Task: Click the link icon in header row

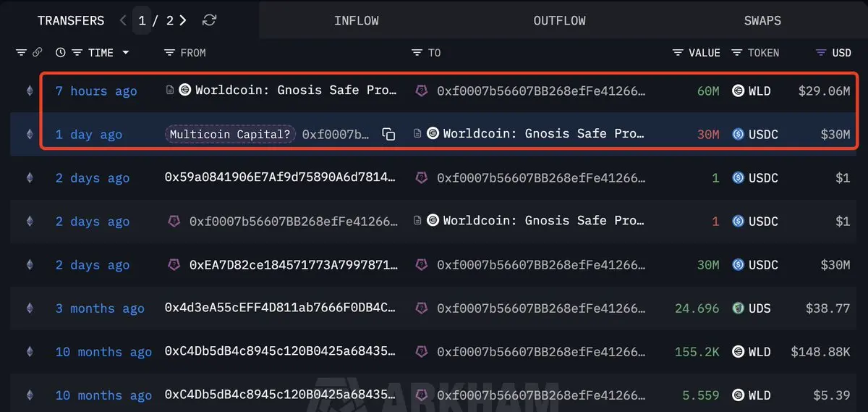Action: click(38, 53)
